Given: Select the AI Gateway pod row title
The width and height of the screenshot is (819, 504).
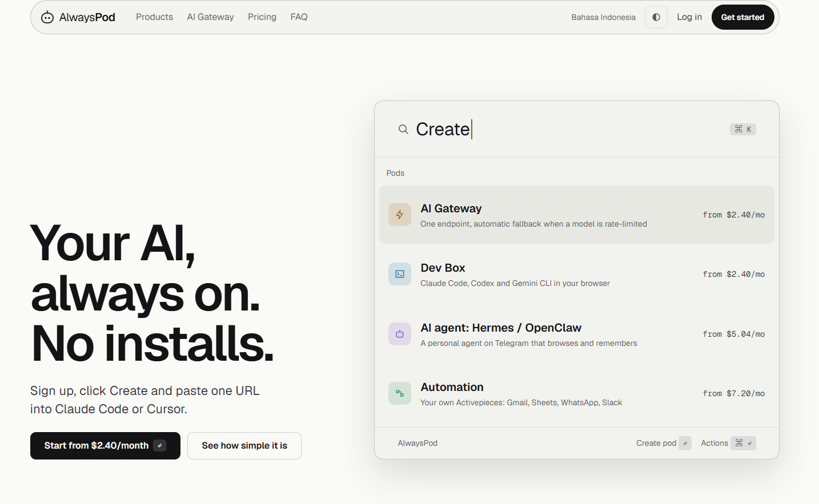Looking at the screenshot, I should tap(451, 208).
